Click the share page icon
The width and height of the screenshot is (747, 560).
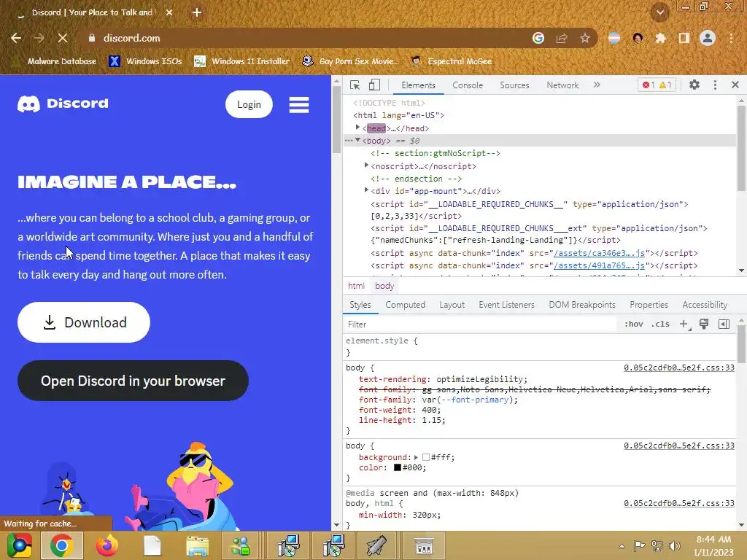[x=562, y=38]
